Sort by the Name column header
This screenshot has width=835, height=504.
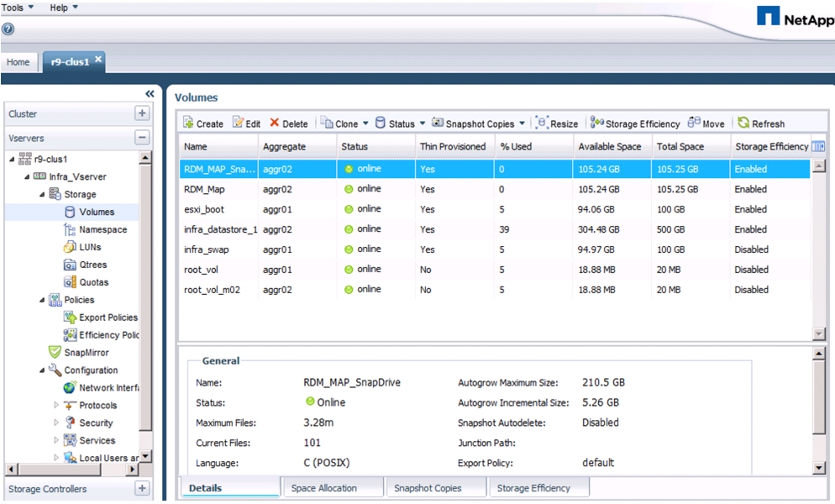[219, 146]
